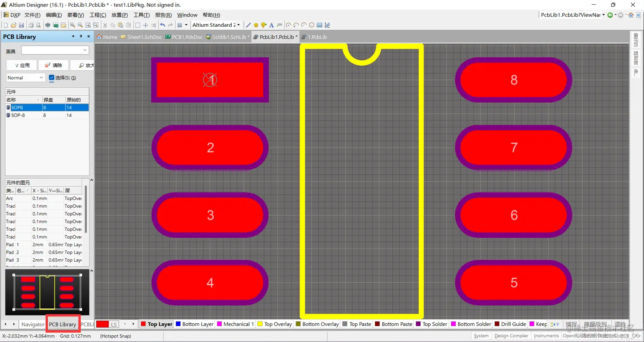
Task: Select the Place Coordinate tool icon
Action: [279, 25]
